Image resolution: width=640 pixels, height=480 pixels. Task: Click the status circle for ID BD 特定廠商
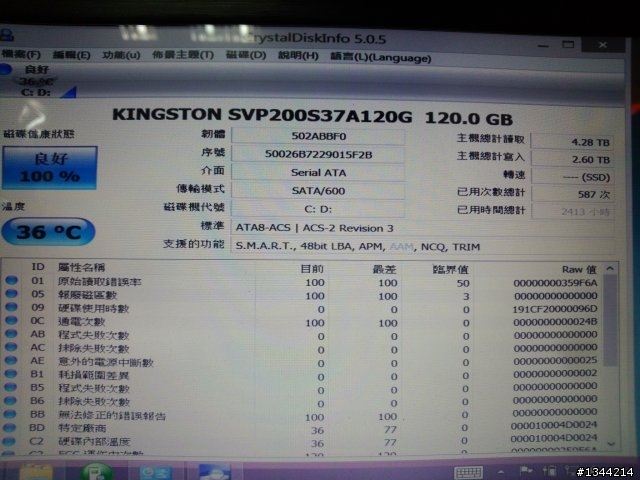(10, 428)
